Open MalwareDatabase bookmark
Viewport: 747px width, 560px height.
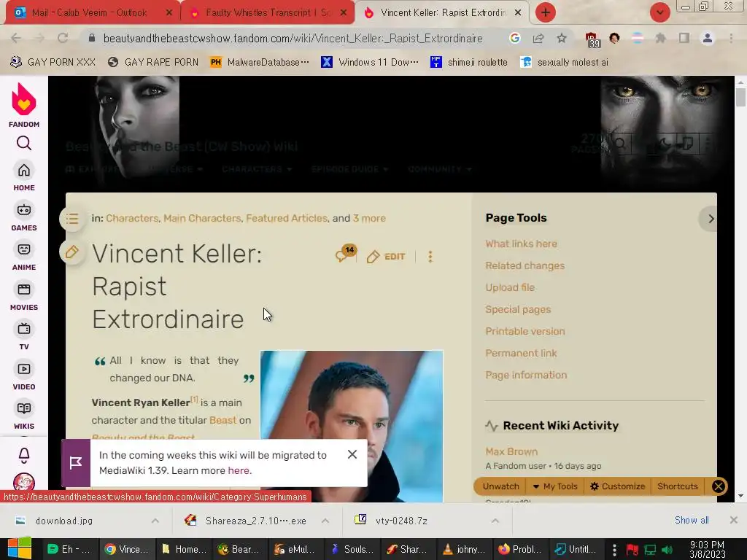260,62
